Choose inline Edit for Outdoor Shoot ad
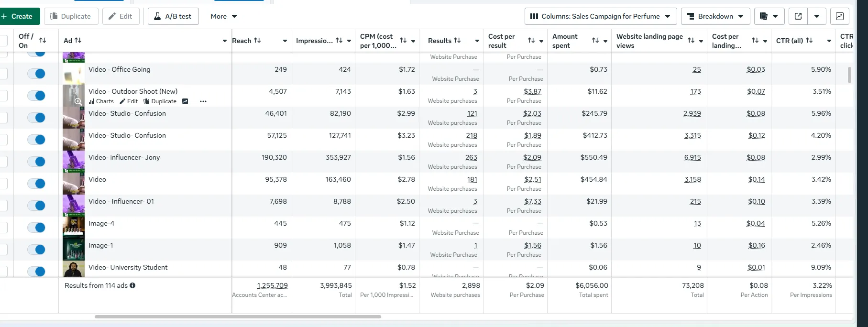The width and height of the screenshot is (868, 327). click(129, 101)
